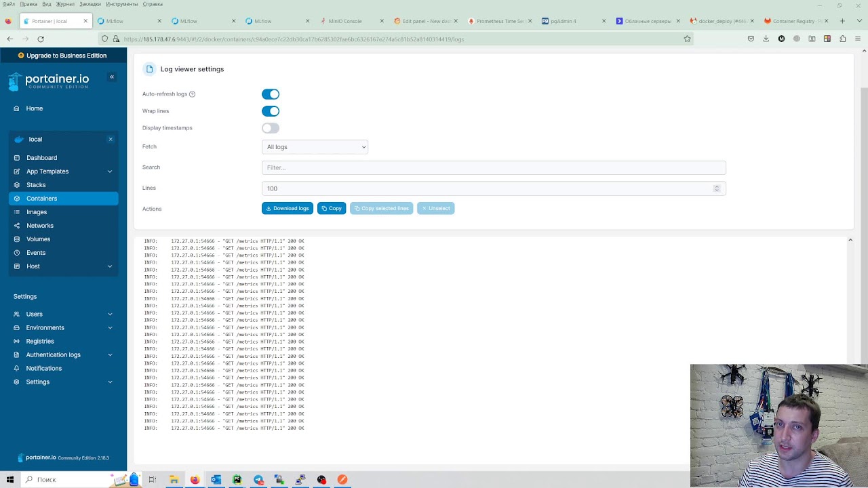Click the Download logs button
Screen dimensions: 868x488
[288, 209]
